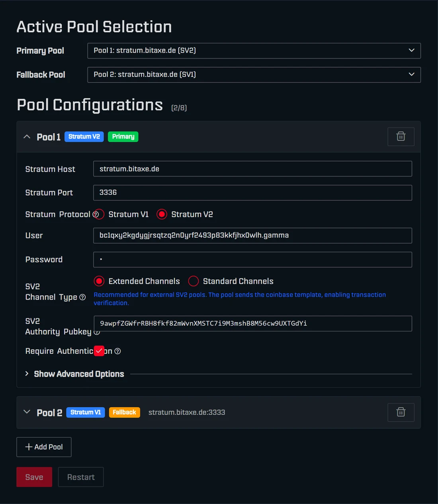The image size is (438, 504).
Task: Click the green Primary badge
Action: [x=123, y=137]
